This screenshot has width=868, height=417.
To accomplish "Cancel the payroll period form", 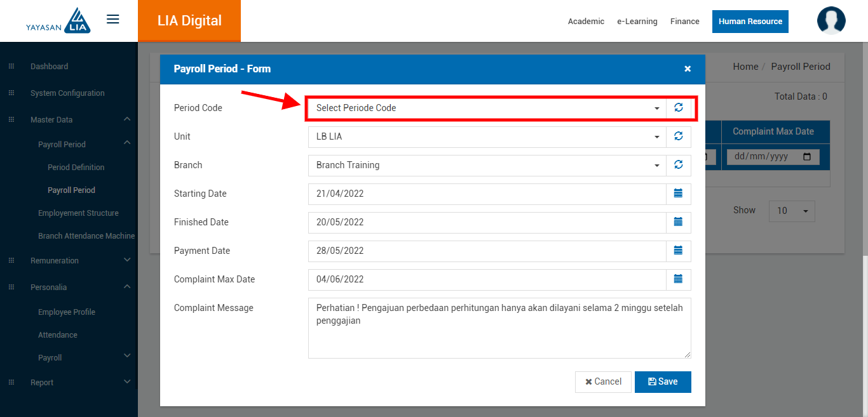I will [x=603, y=382].
